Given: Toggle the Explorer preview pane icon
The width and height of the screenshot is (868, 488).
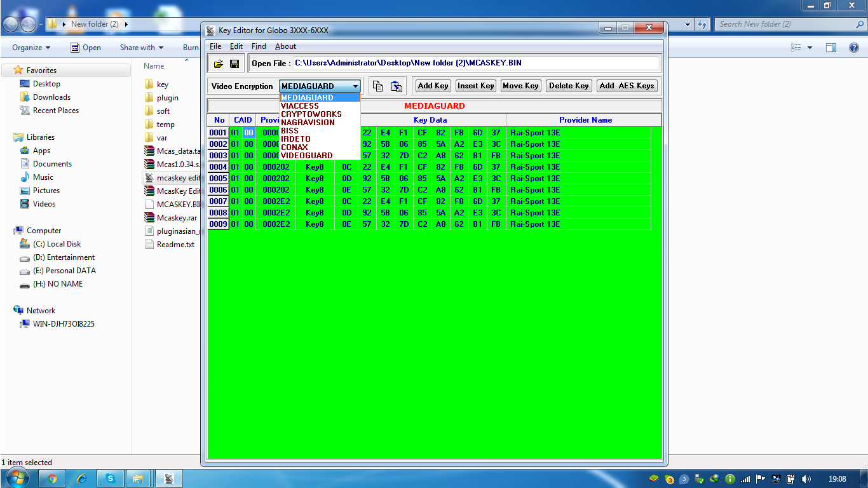Looking at the screenshot, I should 831,48.
